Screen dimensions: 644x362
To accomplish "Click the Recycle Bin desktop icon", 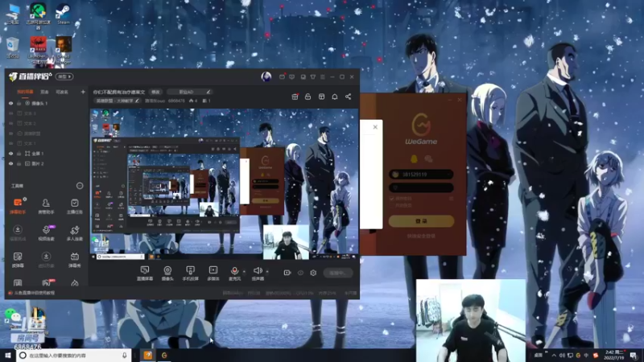I will pyautogui.click(x=12, y=47).
